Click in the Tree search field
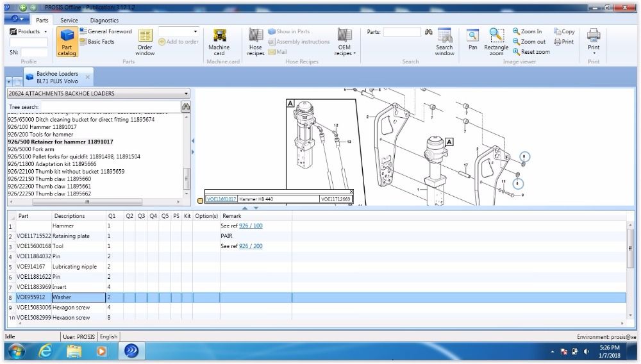This screenshot has width=641, height=364. (x=109, y=107)
